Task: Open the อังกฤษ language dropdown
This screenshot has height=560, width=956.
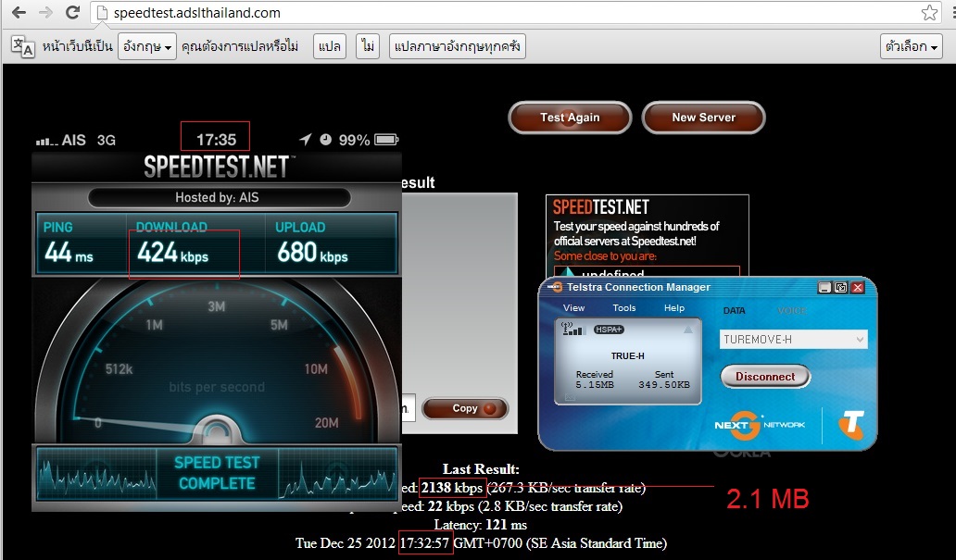Action: coord(147,46)
